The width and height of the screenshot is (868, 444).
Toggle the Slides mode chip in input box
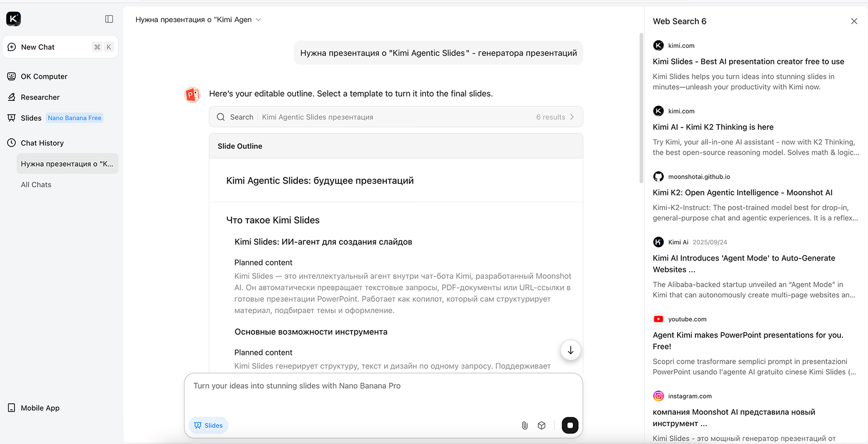coord(208,426)
